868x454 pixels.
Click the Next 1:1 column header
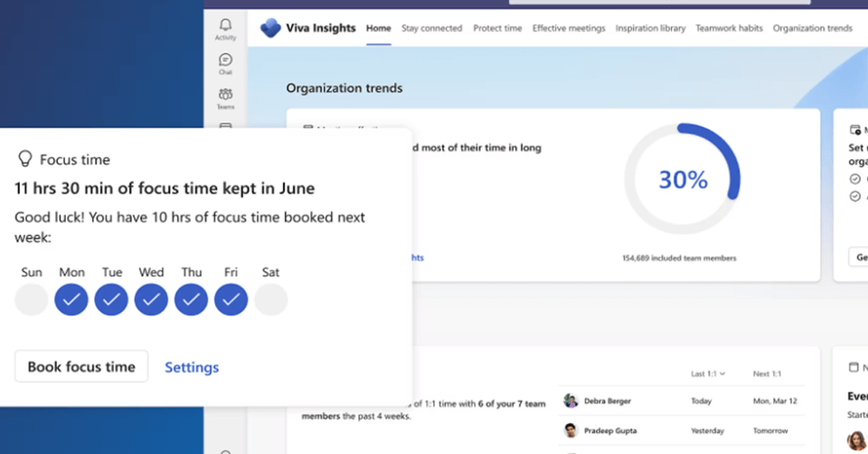[x=768, y=374]
